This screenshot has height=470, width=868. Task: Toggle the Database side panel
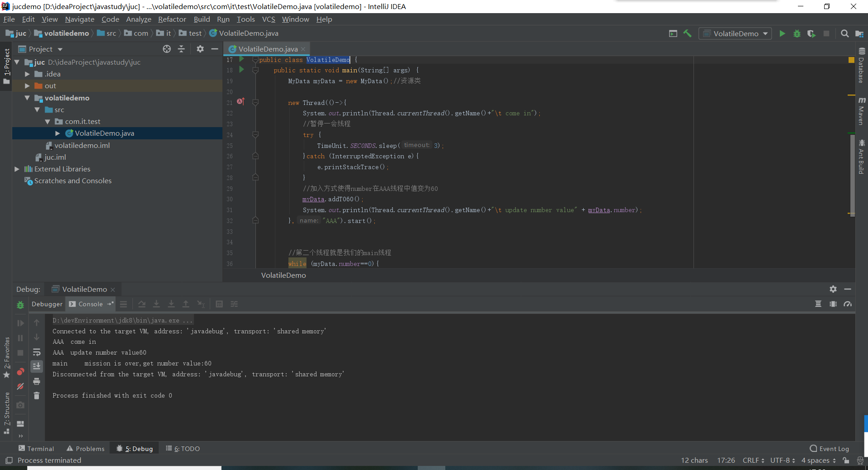[862, 65]
